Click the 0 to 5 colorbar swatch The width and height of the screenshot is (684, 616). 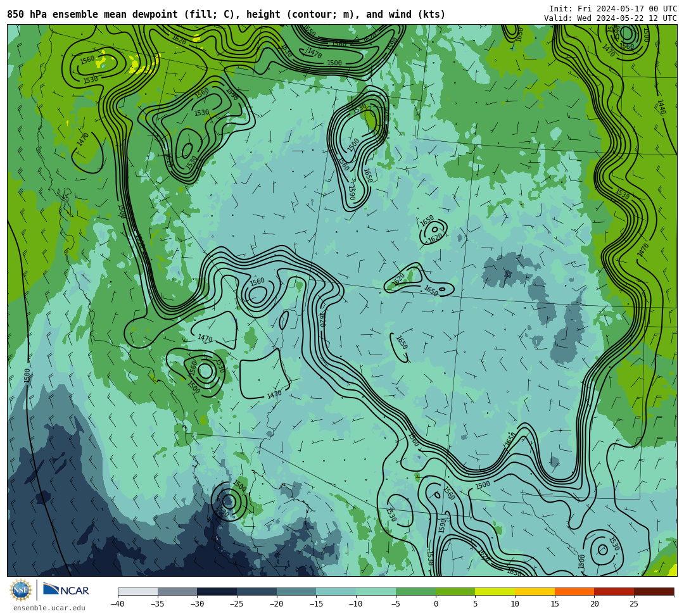point(455,591)
